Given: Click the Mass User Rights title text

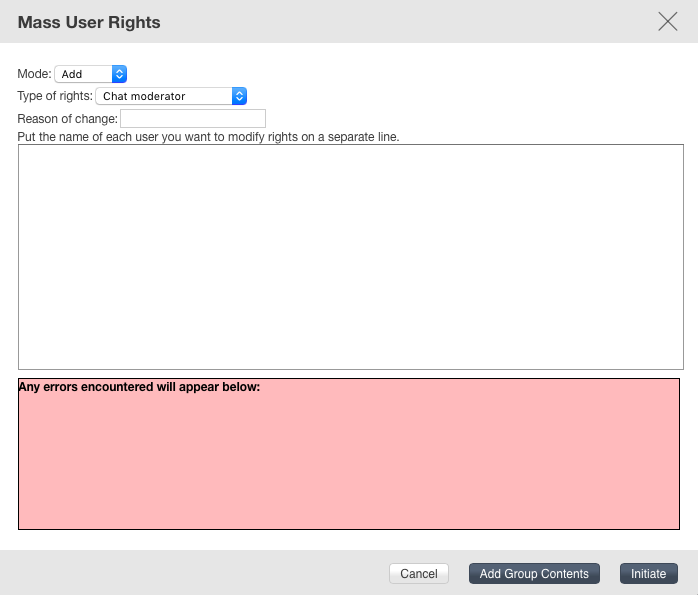Looking at the screenshot, I should click(89, 22).
